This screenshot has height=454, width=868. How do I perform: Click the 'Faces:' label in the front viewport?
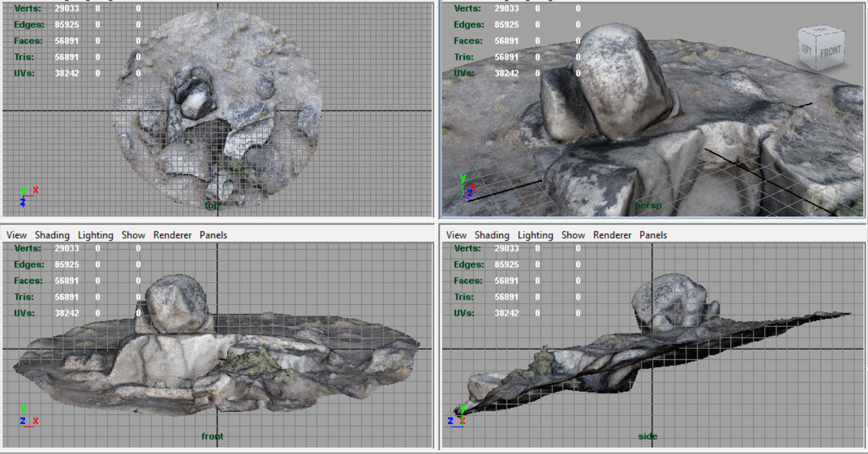29,281
